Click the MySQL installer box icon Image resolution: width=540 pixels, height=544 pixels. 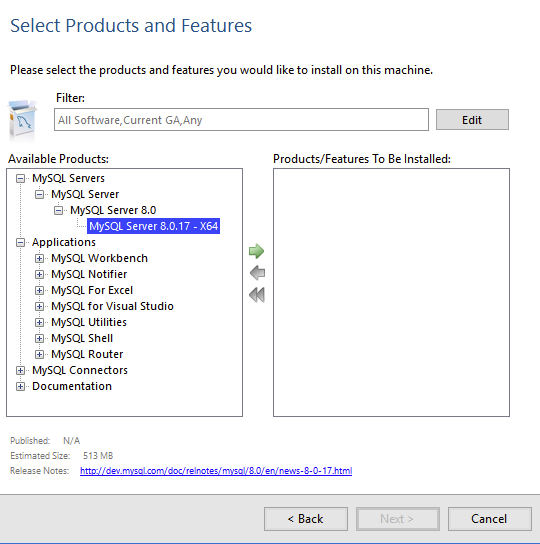click(23, 119)
